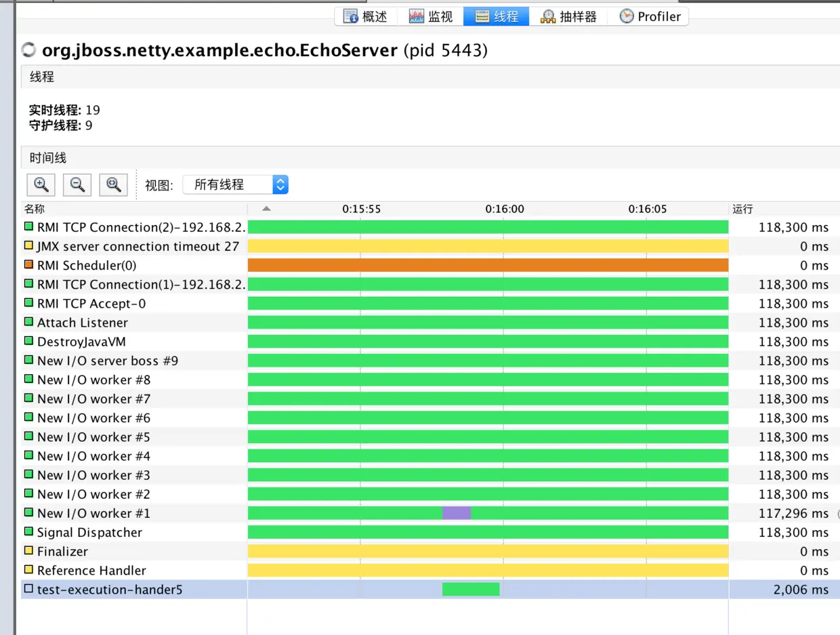This screenshot has height=635, width=840.
Task: Click the zoom out magnifier button
Action: click(78, 184)
